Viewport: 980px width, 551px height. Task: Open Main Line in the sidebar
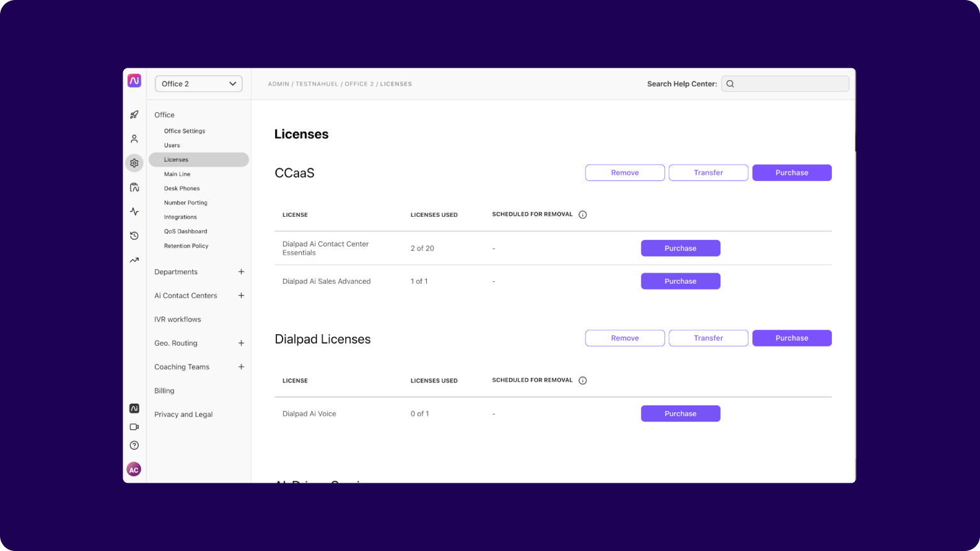click(x=177, y=174)
